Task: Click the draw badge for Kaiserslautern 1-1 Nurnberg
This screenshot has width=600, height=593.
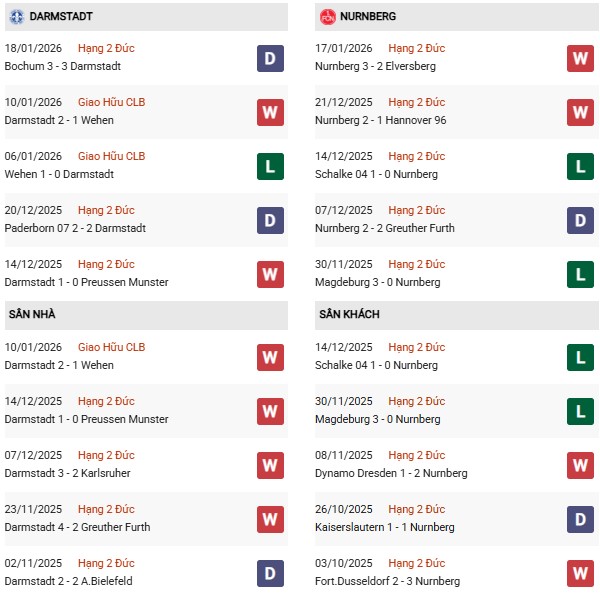Action: click(x=580, y=520)
